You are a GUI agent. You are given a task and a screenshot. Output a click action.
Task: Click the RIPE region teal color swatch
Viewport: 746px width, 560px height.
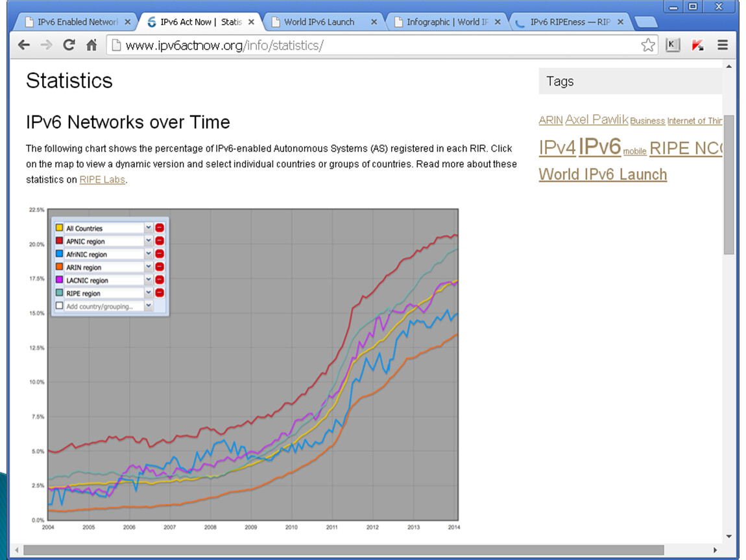[59, 293]
